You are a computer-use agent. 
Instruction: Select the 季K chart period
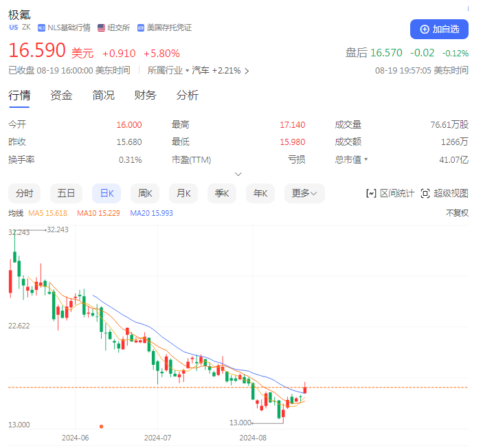[222, 194]
